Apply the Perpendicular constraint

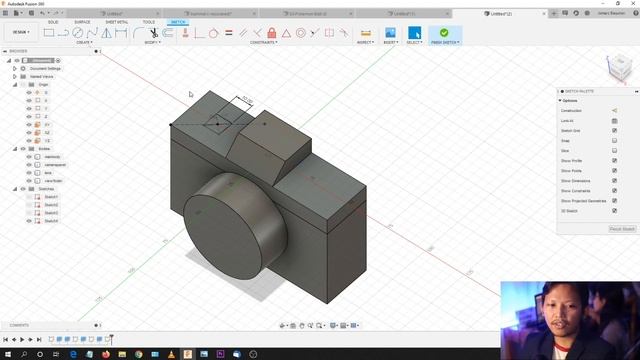pyautogui.click(x=258, y=33)
